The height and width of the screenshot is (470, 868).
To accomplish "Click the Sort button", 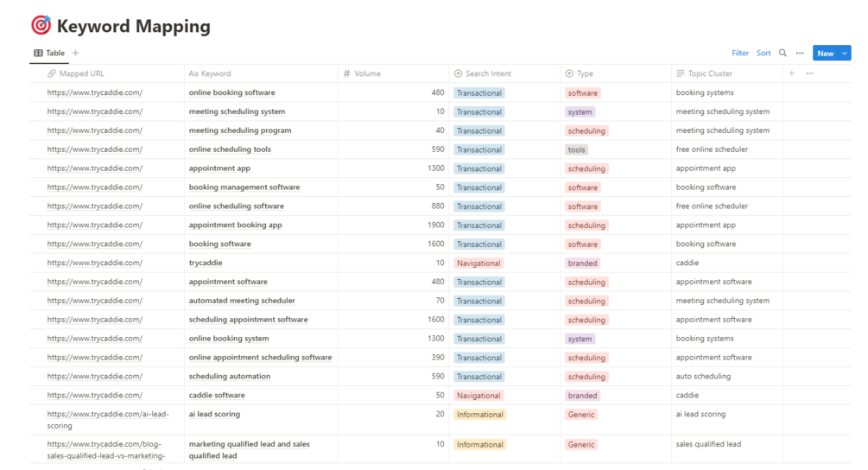I will (x=763, y=54).
